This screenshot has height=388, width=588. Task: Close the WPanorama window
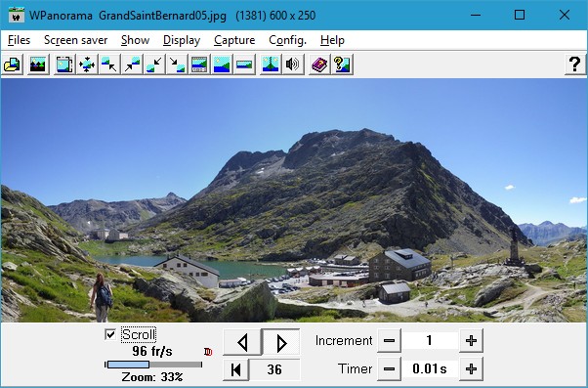[564, 15]
